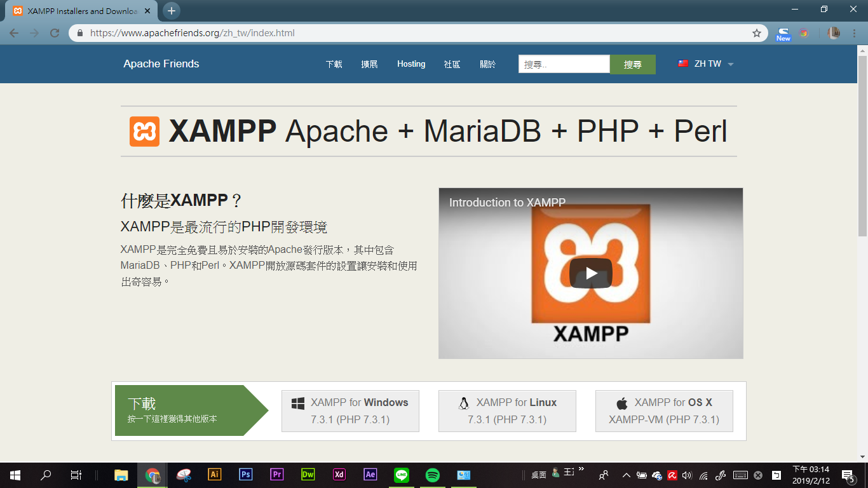The image size is (868, 488).
Task: Bookmark this page with the star icon
Action: 757,33
